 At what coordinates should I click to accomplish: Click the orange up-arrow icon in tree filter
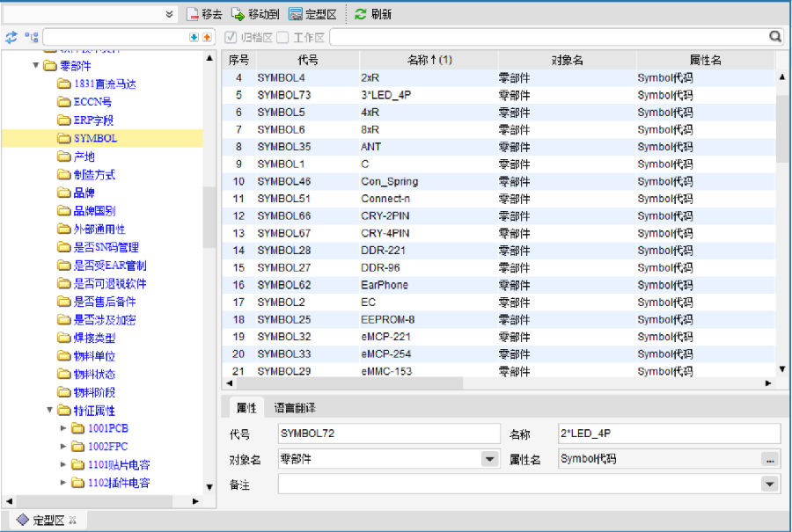[207, 37]
